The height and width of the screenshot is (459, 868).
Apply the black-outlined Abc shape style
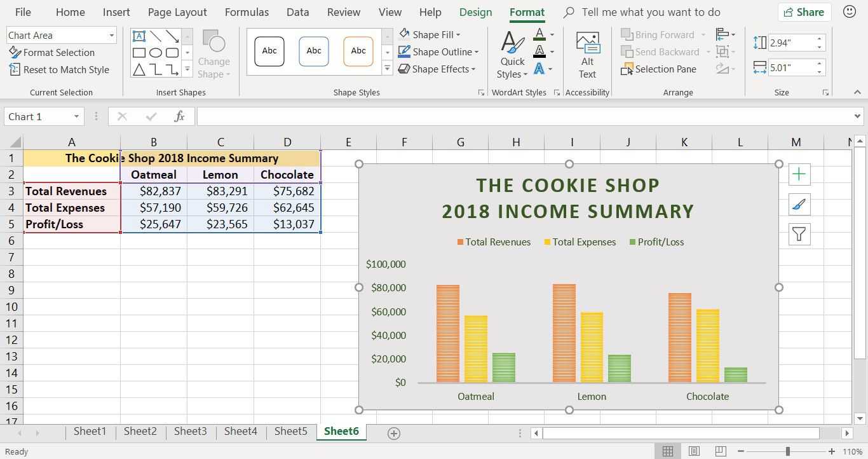click(x=269, y=51)
